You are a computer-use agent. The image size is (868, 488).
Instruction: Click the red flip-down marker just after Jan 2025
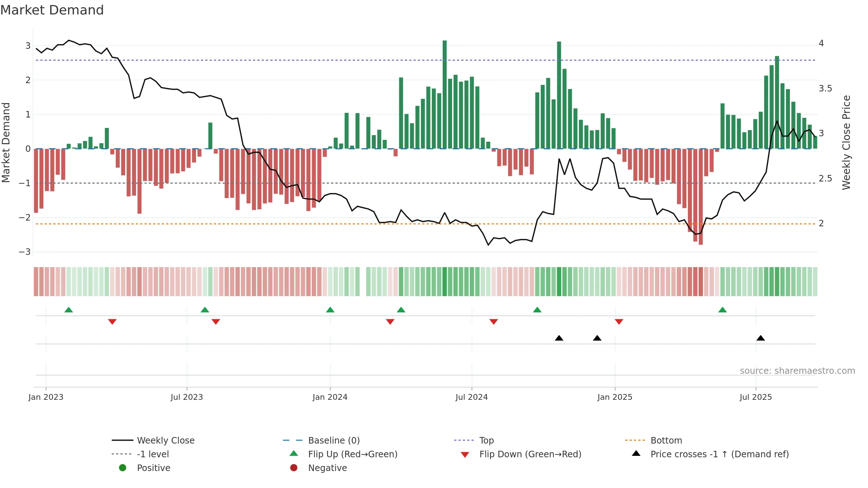[619, 322]
